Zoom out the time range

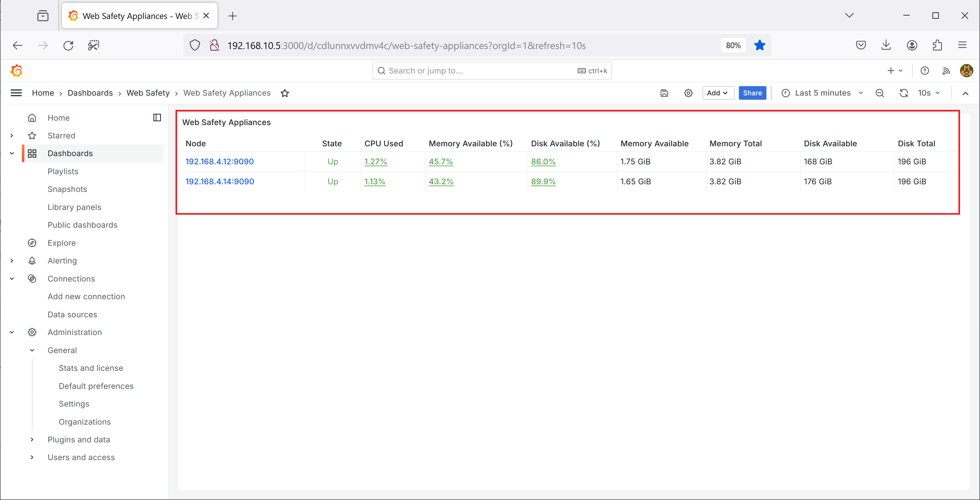point(880,93)
